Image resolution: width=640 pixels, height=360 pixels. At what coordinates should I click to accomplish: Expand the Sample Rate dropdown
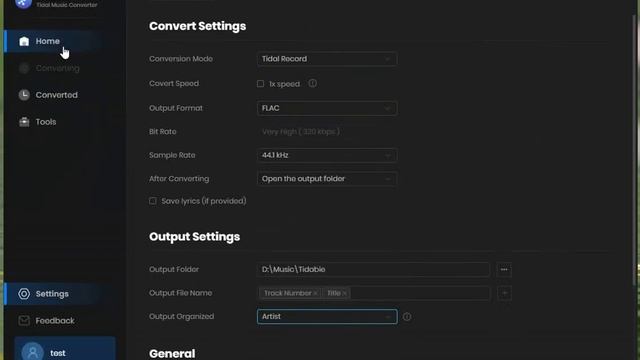point(327,155)
